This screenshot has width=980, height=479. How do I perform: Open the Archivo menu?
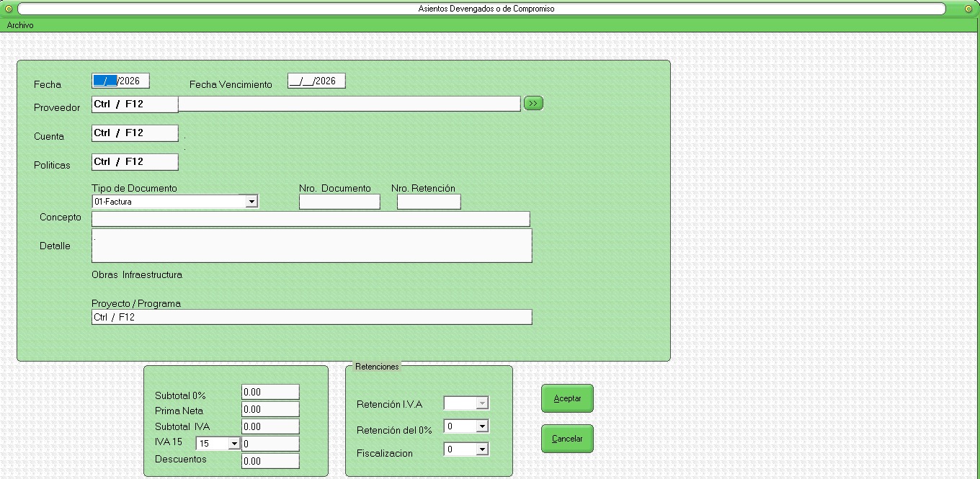pos(20,25)
